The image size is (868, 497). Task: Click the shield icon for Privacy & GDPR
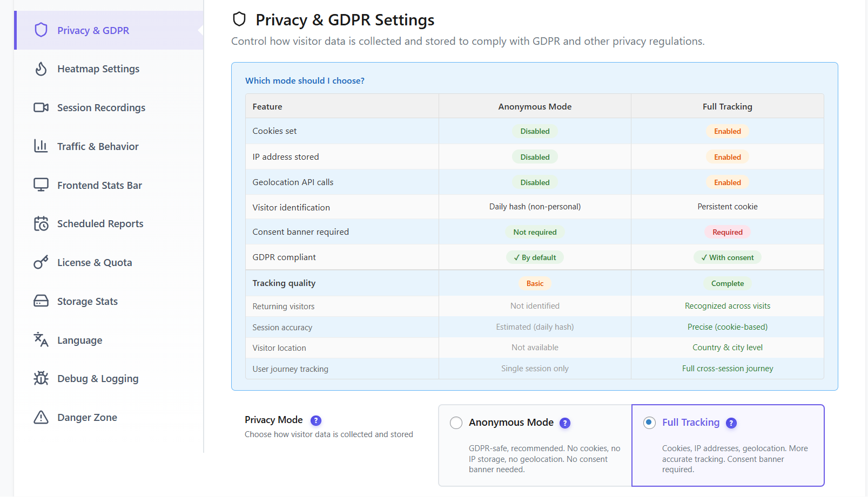[x=41, y=30]
